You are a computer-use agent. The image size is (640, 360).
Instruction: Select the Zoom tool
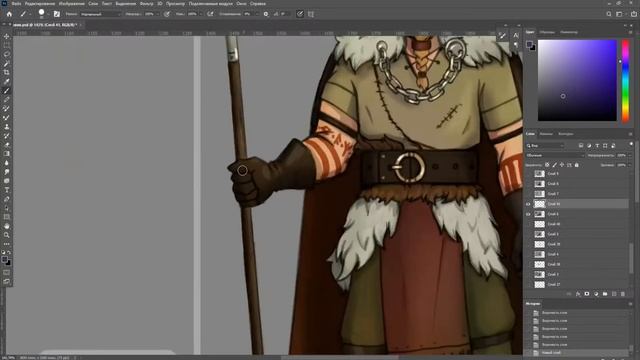pos(7,235)
